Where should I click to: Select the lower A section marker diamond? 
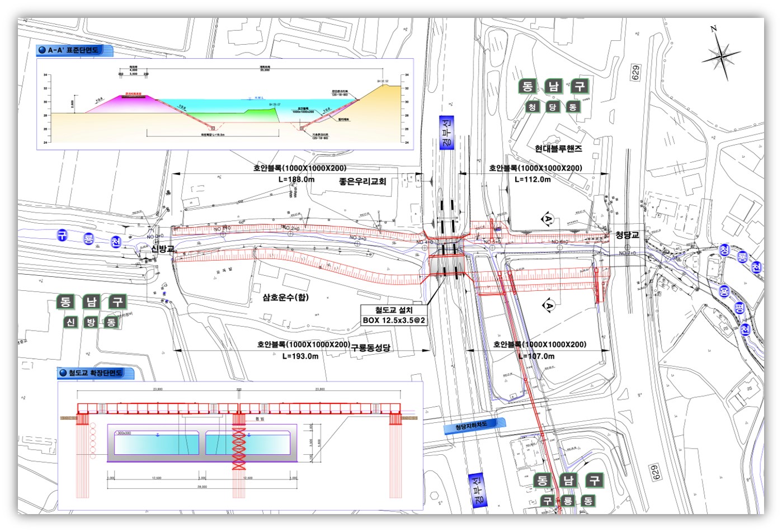coord(548,305)
